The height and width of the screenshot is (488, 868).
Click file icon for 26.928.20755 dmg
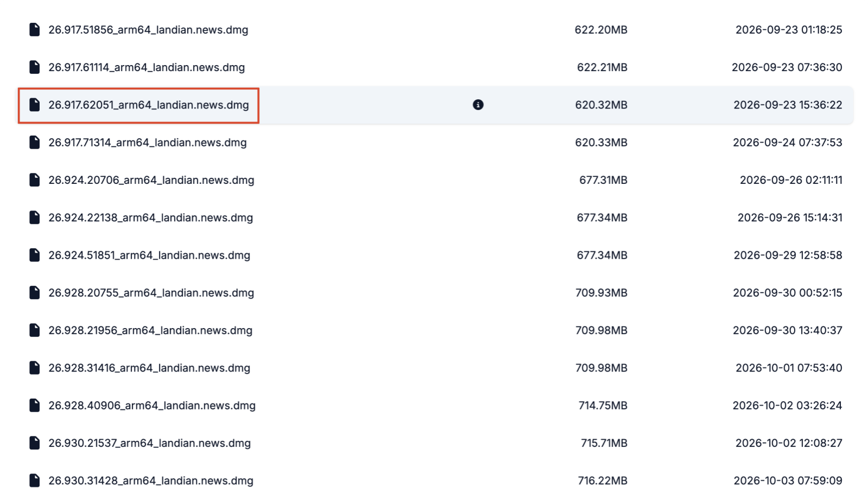point(34,293)
